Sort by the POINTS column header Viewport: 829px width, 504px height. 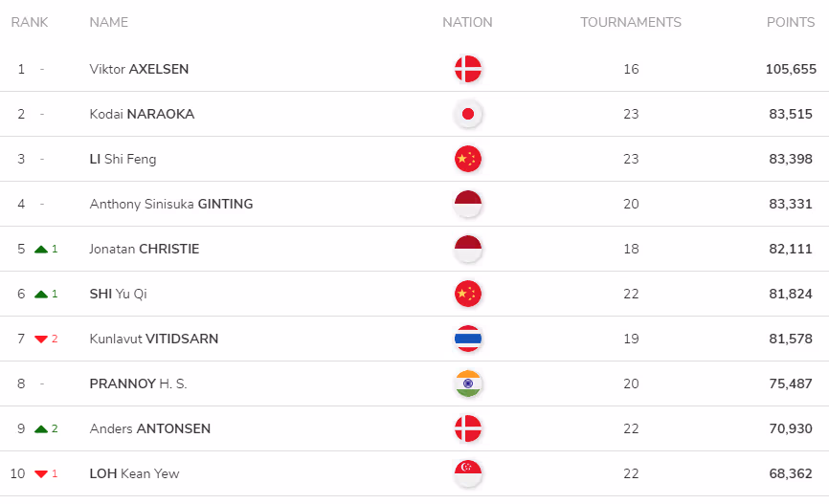pyautogui.click(x=791, y=22)
